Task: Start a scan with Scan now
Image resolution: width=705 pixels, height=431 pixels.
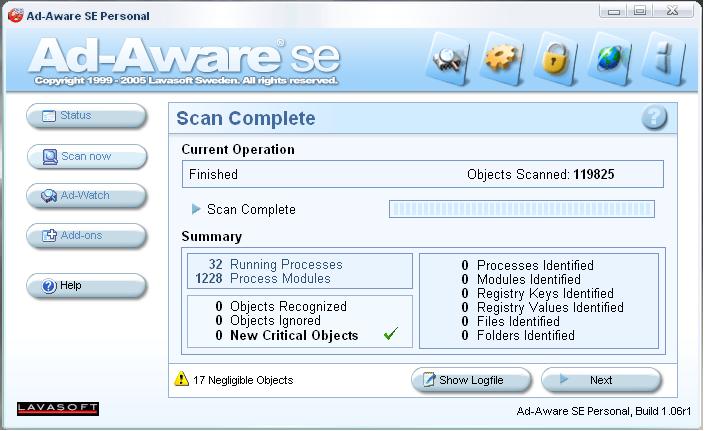Action: (x=87, y=156)
